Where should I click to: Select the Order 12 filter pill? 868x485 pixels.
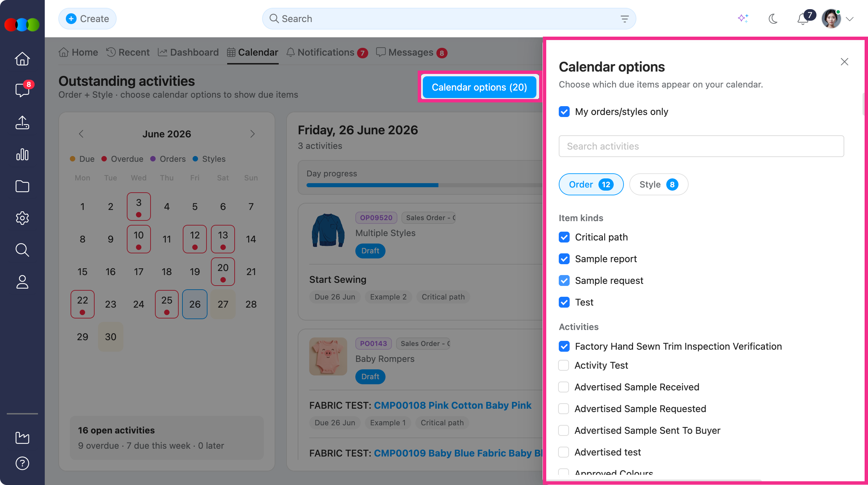591,185
